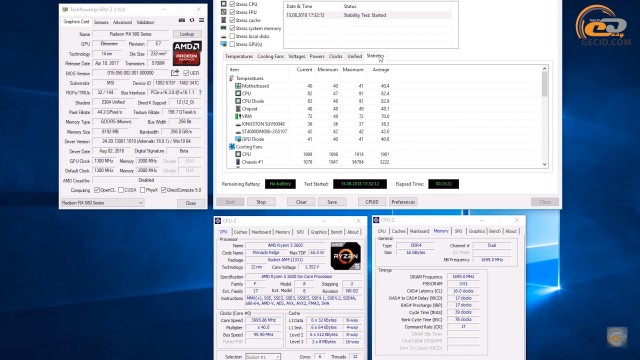Uncheck Stress system memory
The width and height of the screenshot is (640, 360).
232,28
